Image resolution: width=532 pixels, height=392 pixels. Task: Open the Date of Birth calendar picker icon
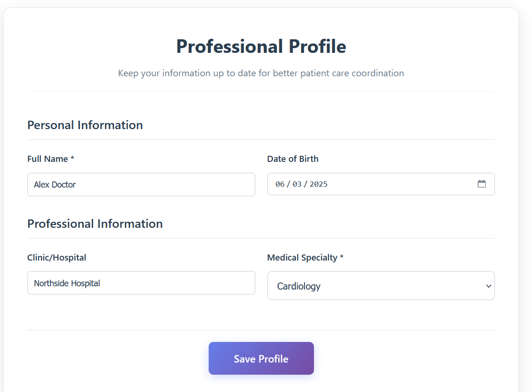[x=481, y=184]
